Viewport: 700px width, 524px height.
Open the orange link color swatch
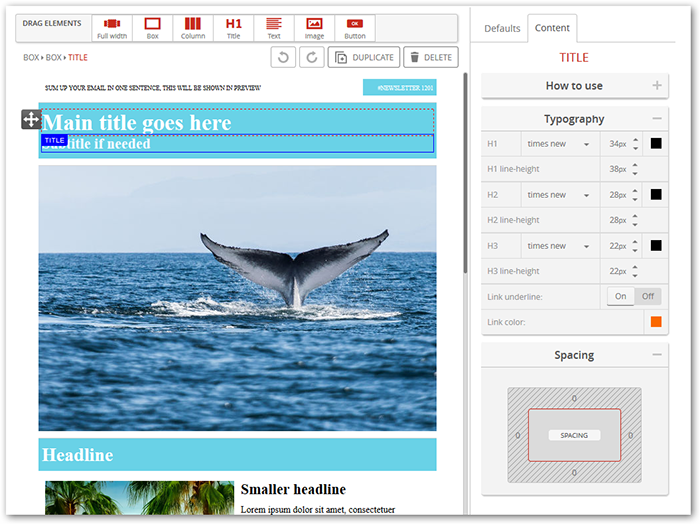click(656, 322)
